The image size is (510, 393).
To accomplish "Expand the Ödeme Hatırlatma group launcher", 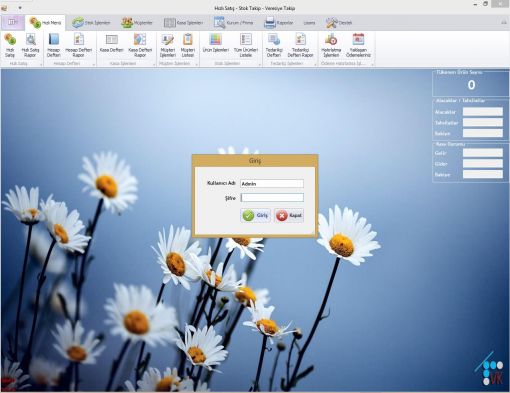I will 373,64.
